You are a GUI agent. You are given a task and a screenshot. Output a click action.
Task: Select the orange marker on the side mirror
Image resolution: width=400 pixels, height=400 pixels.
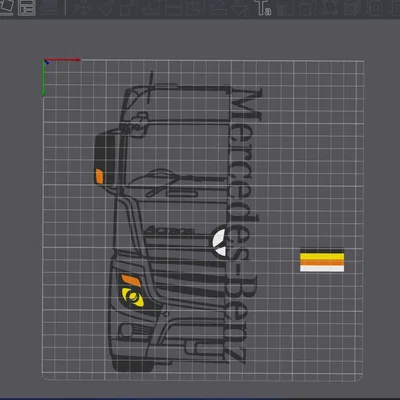click(x=99, y=176)
